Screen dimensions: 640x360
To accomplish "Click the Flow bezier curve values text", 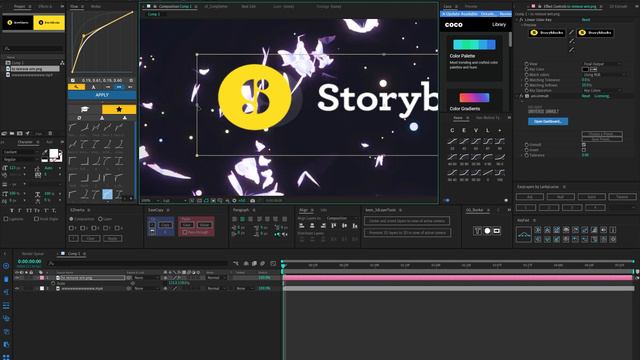I will (102, 80).
